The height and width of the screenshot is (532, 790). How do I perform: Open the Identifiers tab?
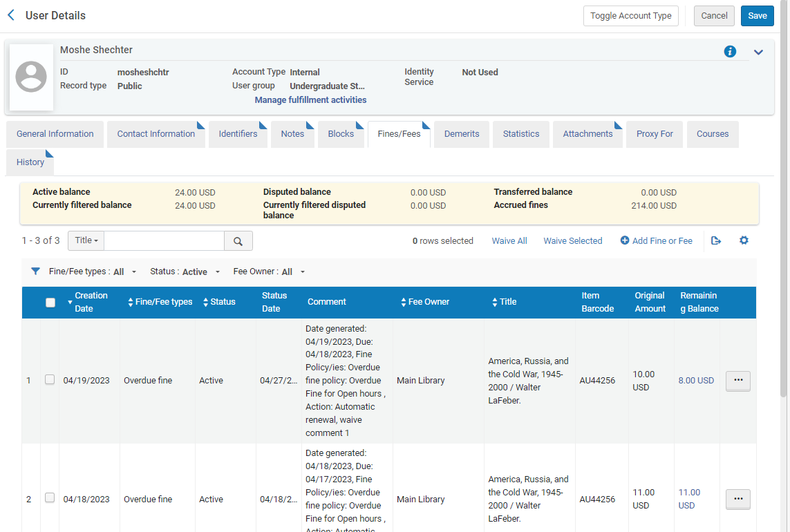point(238,134)
